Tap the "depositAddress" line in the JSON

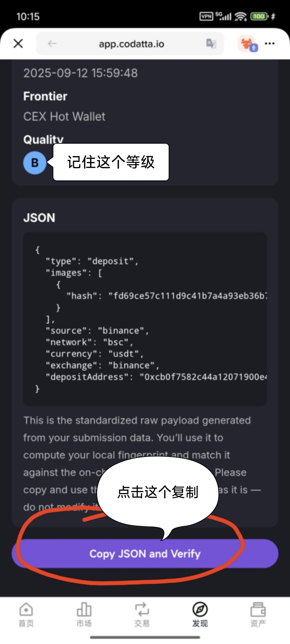pos(156,377)
